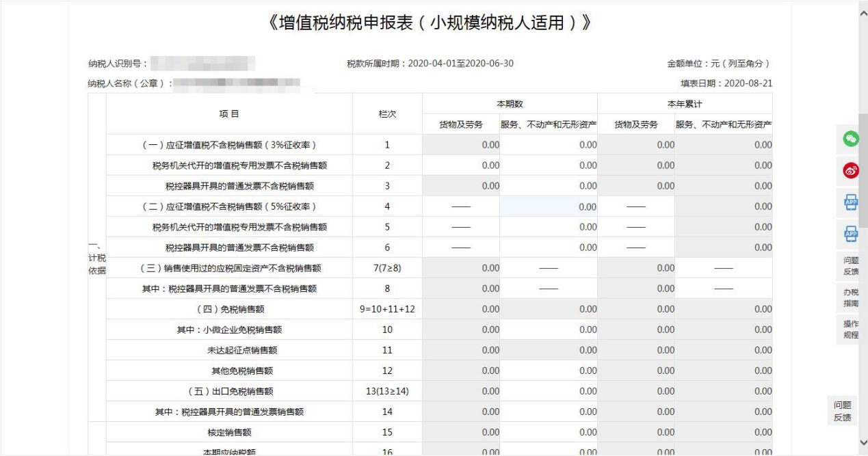Click the 金额单位：元（列至角分） label

[x=720, y=64]
